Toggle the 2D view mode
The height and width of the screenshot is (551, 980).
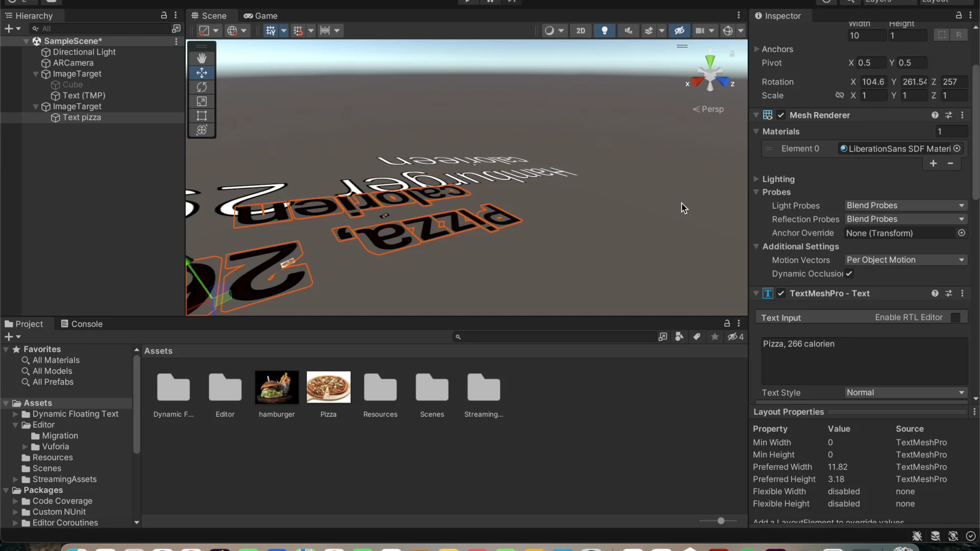581,31
